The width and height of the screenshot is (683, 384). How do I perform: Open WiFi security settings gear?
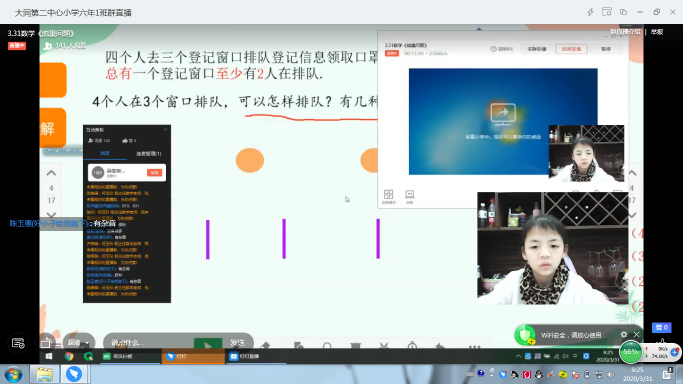pos(624,334)
